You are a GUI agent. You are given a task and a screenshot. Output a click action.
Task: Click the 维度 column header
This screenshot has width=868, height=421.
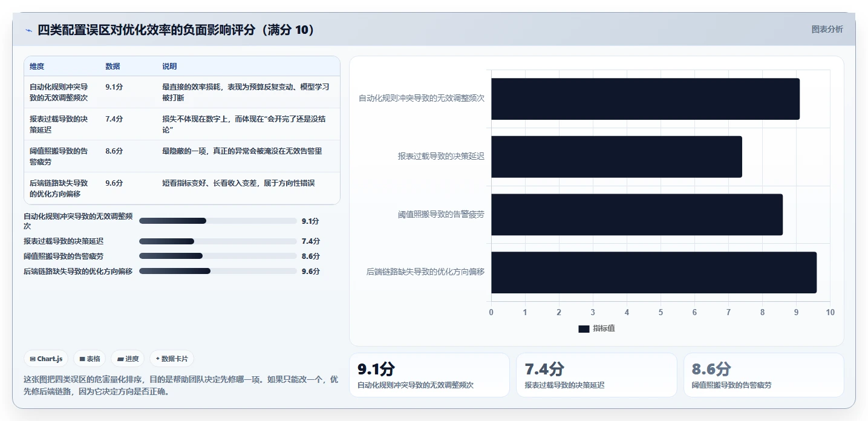pos(37,67)
